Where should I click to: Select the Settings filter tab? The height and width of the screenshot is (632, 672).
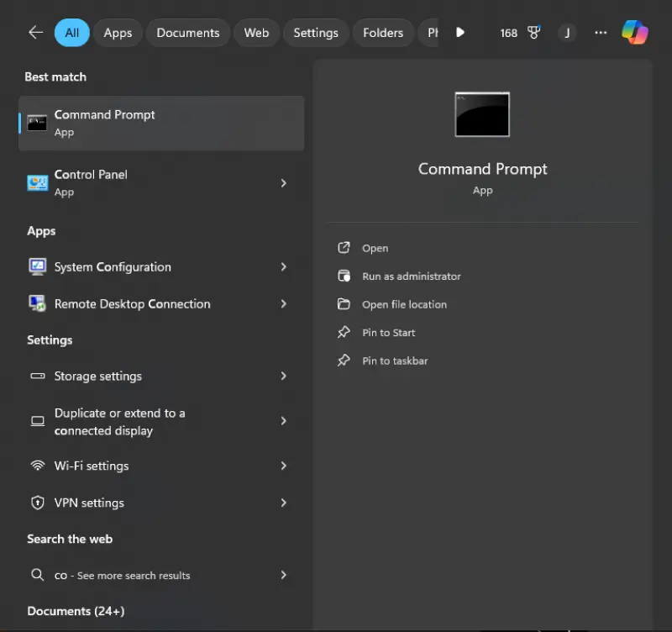[x=315, y=33]
